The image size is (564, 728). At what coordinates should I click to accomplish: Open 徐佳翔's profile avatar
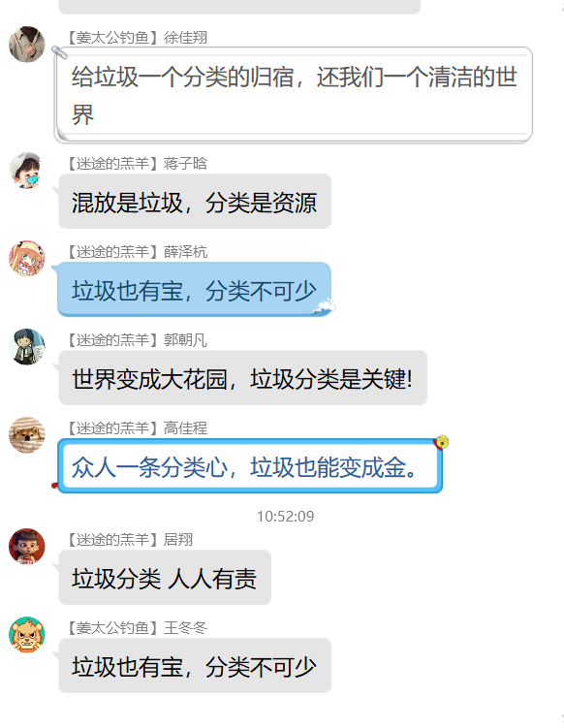tap(27, 45)
